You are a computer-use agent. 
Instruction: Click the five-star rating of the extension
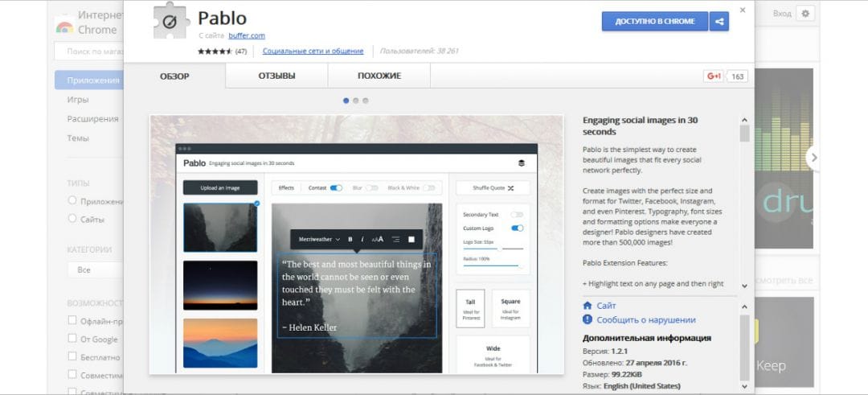[x=215, y=51]
